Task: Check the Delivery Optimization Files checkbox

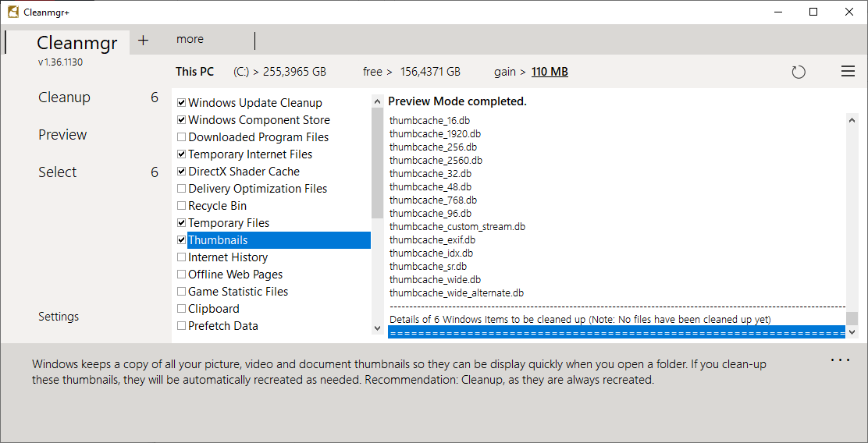Action: pos(181,189)
